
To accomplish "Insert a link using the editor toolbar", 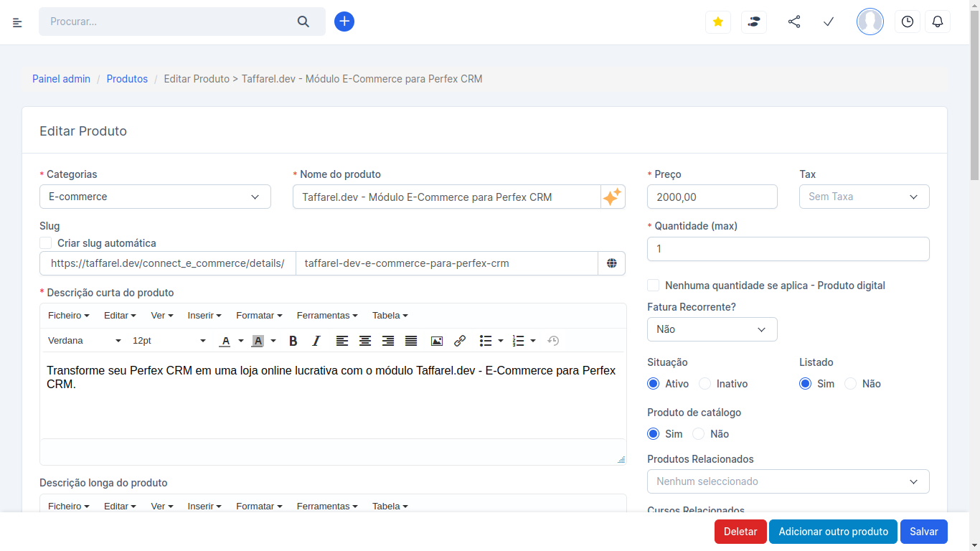I will tap(460, 341).
